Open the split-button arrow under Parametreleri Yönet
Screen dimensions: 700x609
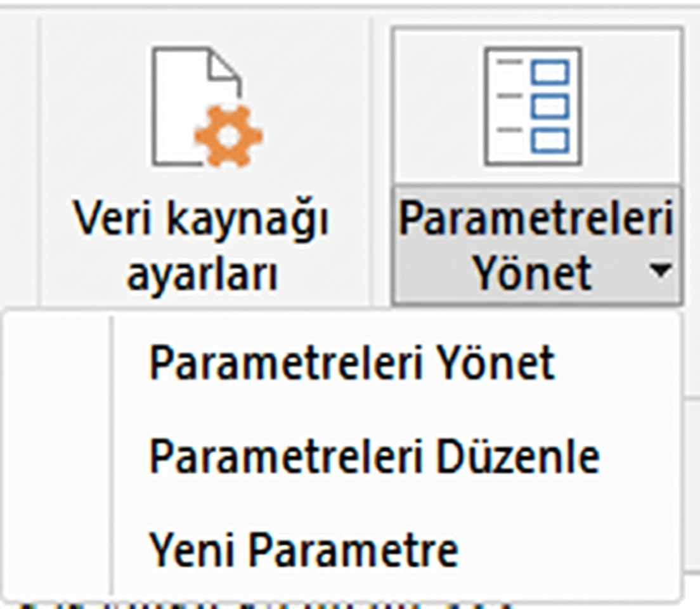[661, 270]
